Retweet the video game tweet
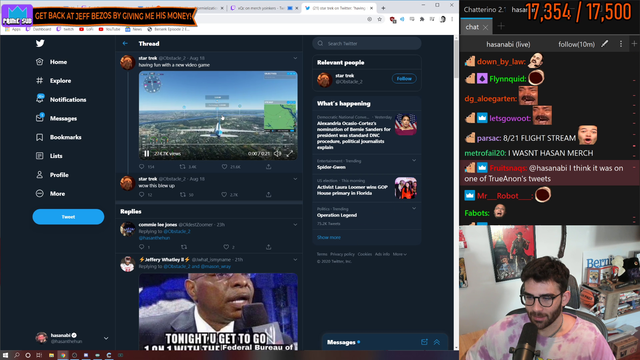This screenshot has width=640, height=360. click(182, 167)
